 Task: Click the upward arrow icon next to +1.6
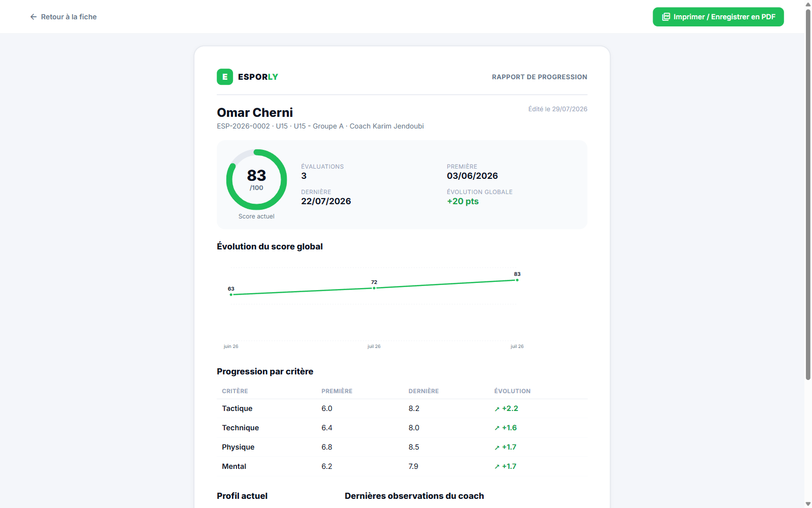pyautogui.click(x=497, y=428)
